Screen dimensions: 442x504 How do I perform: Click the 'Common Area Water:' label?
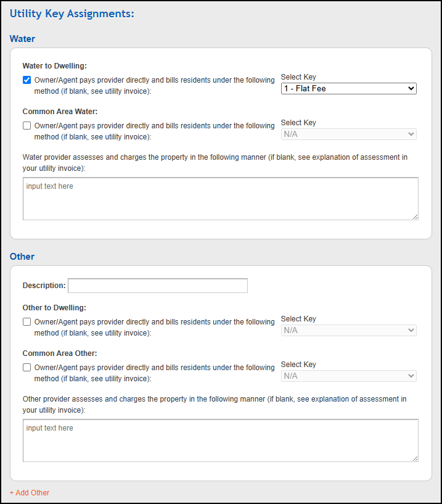pyautogui.click(x=60, y=112)
